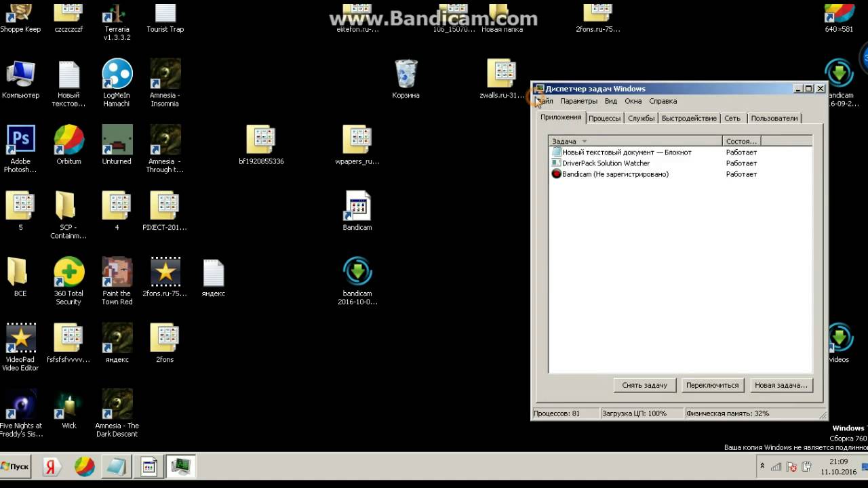Image resolution: width=868 pixels, height=488 pixels.
Task: Open the Terraria v1.3.3.2 desktop shortcut
Action: pyautogui.click(x=117, y=20)
